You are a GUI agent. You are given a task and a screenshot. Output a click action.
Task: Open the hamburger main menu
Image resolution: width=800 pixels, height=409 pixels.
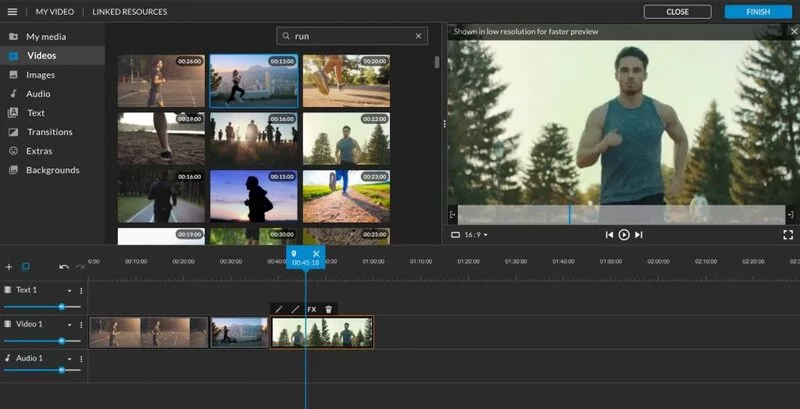point(12,12)
